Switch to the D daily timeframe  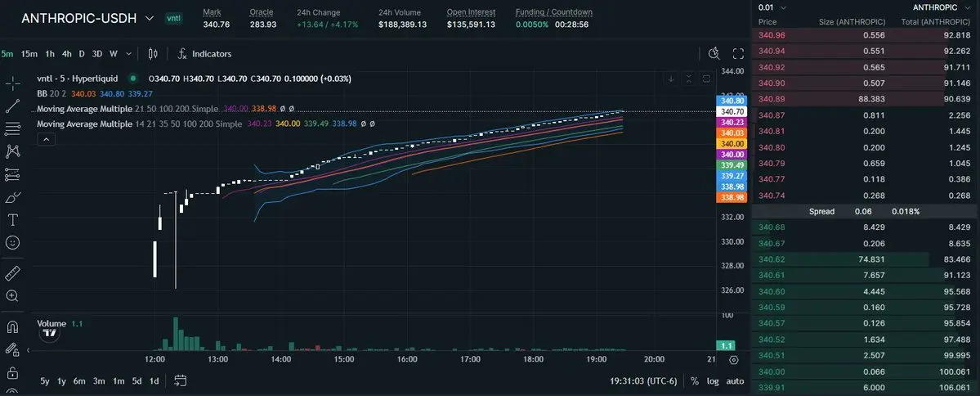81,54
